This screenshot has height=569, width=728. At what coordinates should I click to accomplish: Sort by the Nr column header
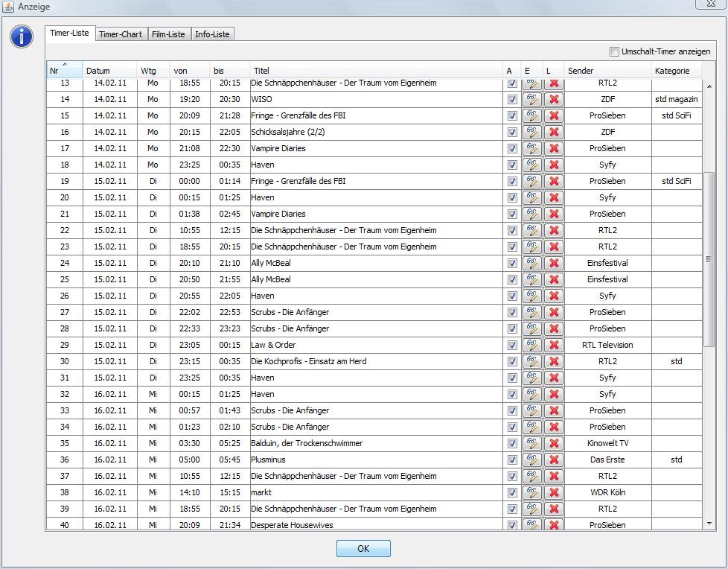[64, 71]
